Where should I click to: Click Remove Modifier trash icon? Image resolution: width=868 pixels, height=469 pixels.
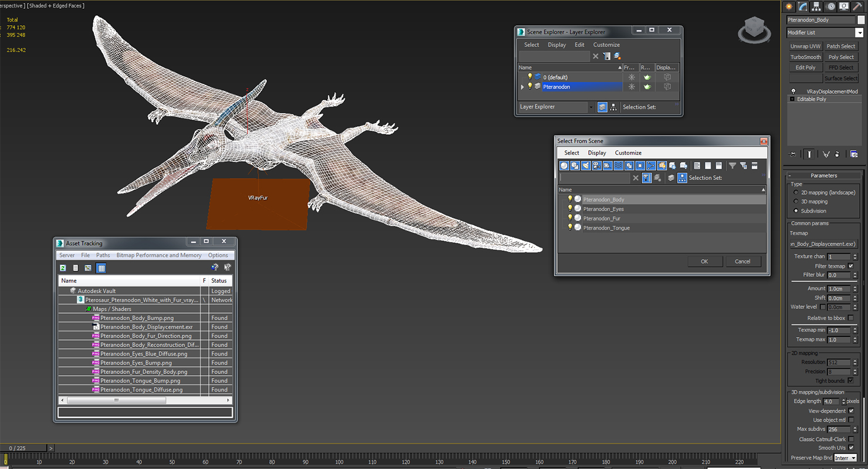[837, 154]
